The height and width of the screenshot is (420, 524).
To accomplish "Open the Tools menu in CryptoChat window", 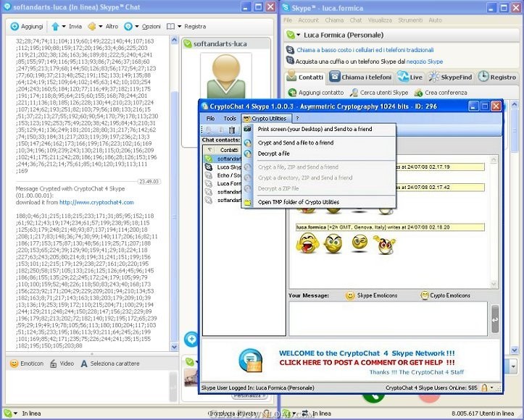I will point(230,119).
